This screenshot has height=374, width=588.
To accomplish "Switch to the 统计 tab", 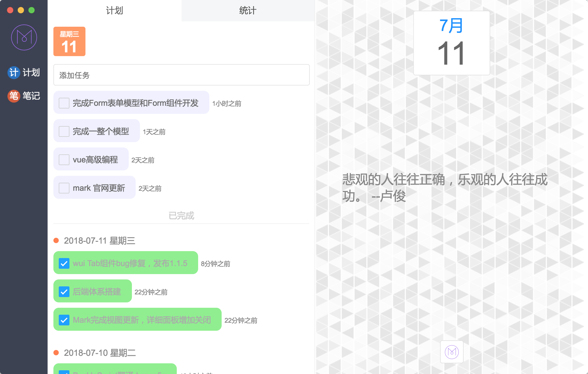I will point(248,11).
